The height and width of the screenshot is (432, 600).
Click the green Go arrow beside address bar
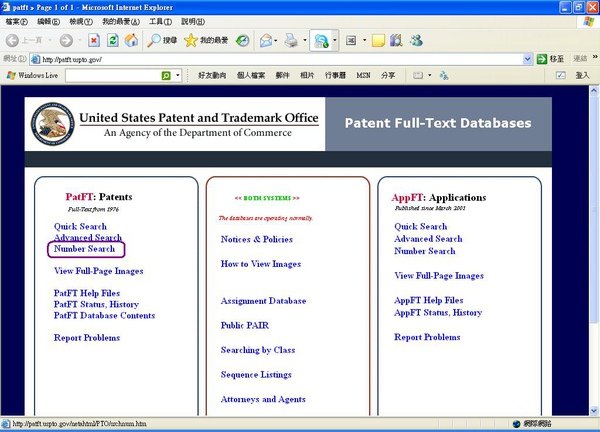pos(541,59)
